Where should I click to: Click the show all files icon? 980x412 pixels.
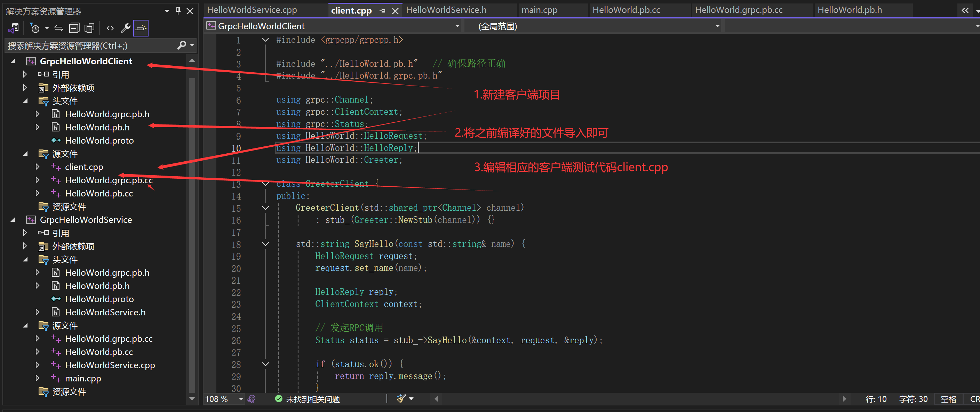coord(89,28)
